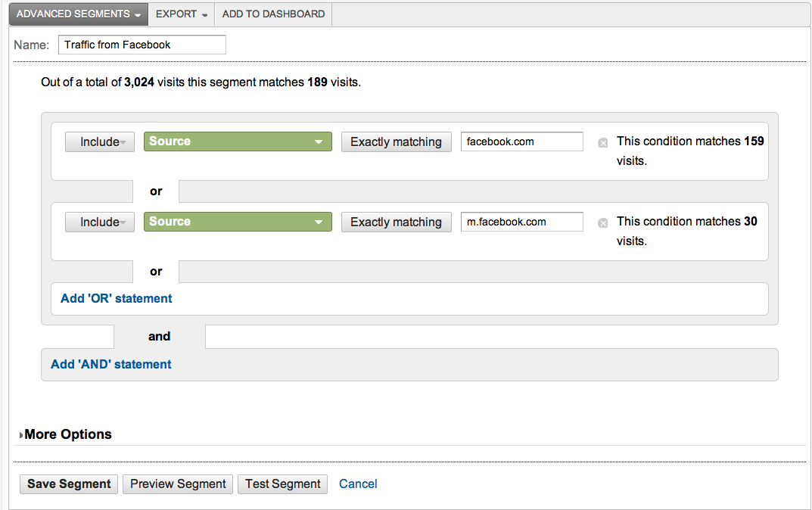Click the facebook.com value field
This screenshot has width=812, height=510.
coord(522,141)
